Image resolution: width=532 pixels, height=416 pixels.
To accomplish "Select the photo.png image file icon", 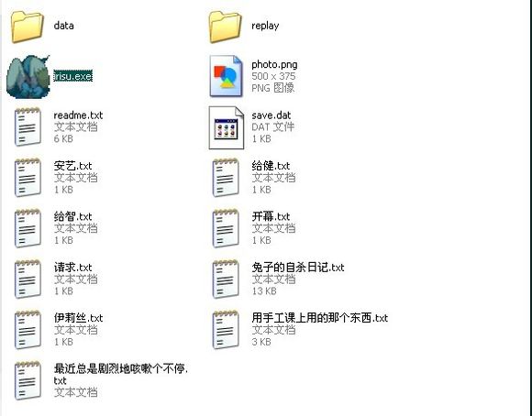I will pos(226,76).
